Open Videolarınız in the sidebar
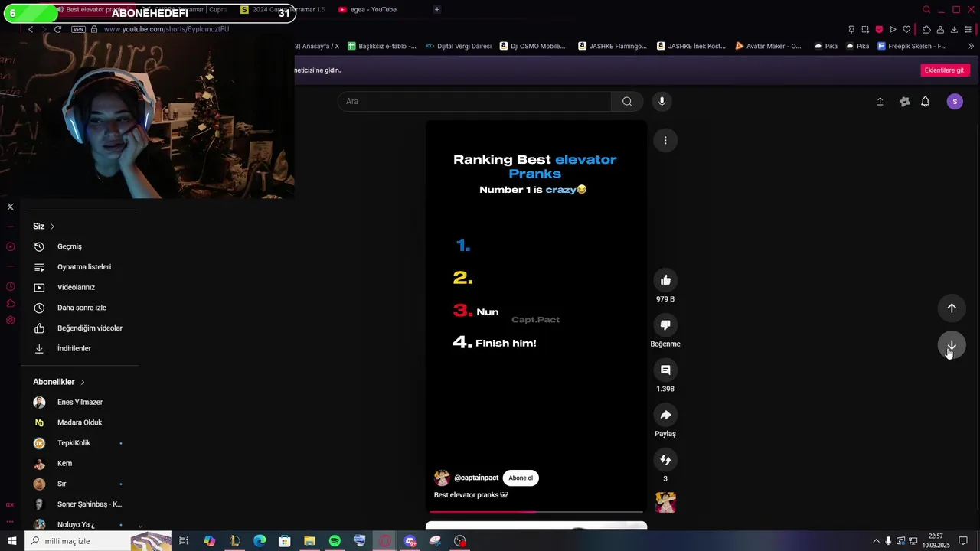The image size is (980, 551). [x=80, y=287]
